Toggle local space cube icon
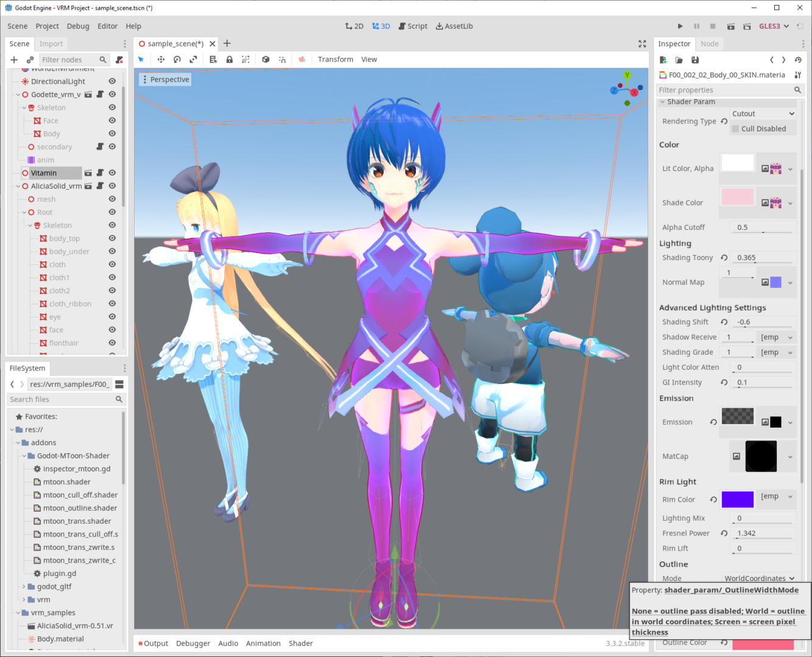The width and height of the screenshot is (812, 657). click(265, 60)
